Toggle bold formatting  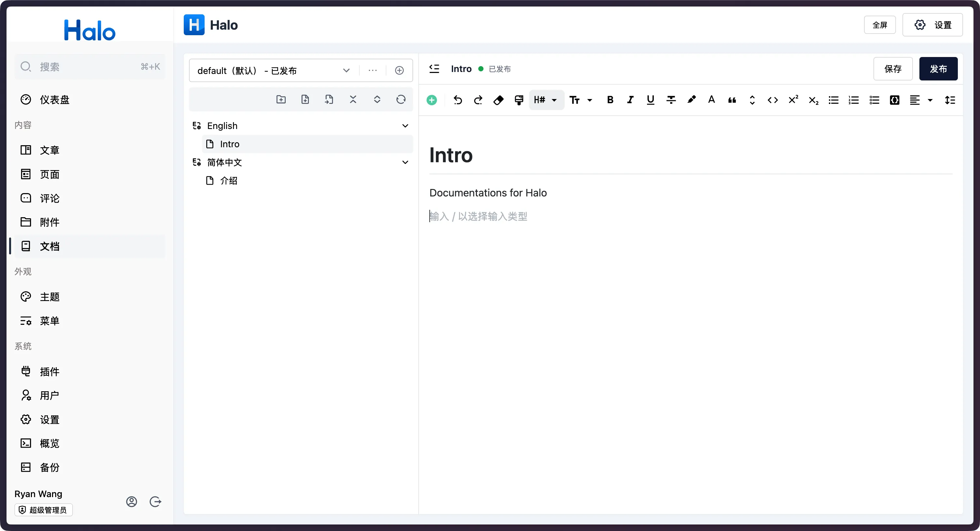click(610, 100)
